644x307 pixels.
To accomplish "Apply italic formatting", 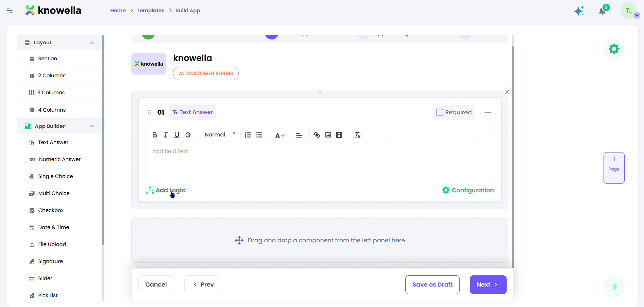I will 166,135.
